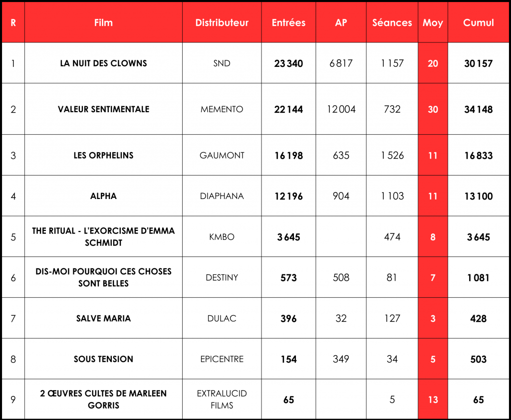Viewport: 511px width, 420px height.
Task: Click the VALEUR SENTIMENTALE film title
Action: pyautogui.click(x=103, y=109)
